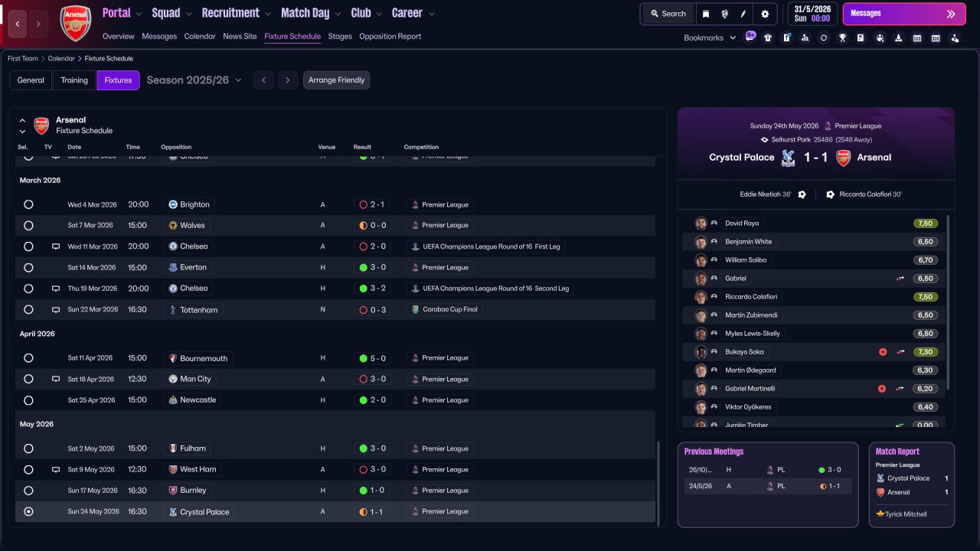Click the goal icon next to Eddie Nketiah
Viewport: 980px width, 551px height.
[x=802, y=194]
